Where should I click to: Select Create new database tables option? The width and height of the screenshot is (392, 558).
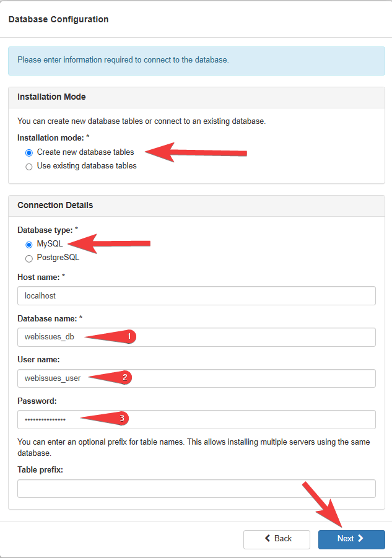pyautogui.click(x=29, y=153)
